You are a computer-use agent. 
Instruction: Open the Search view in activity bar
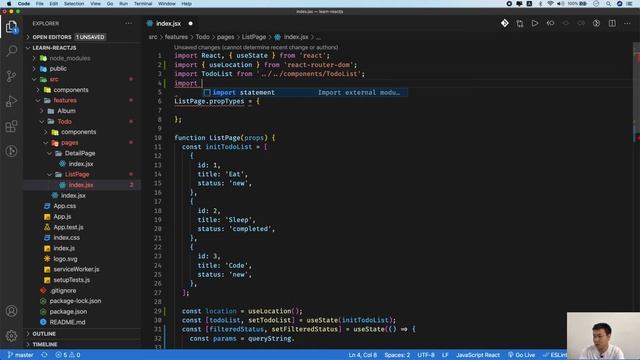[x=11, y=51]
